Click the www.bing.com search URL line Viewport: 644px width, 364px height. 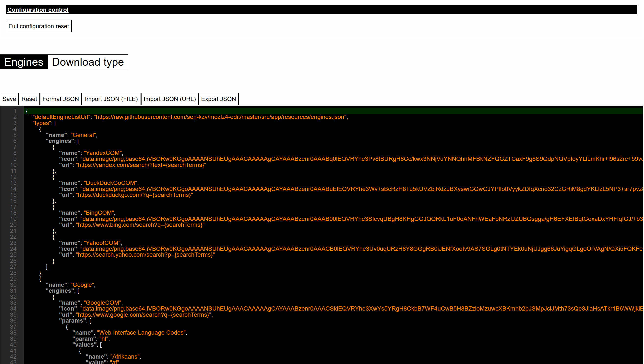tap(132, 225)
